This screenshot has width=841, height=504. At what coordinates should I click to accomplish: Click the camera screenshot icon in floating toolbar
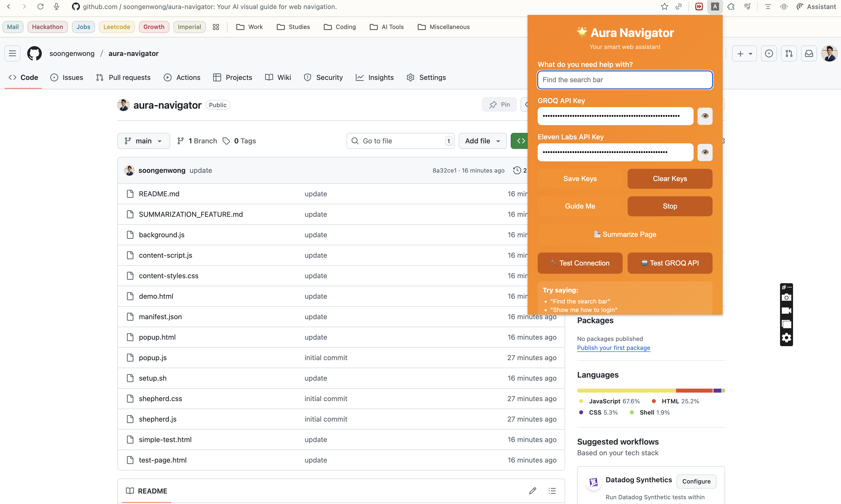(786, 297)
